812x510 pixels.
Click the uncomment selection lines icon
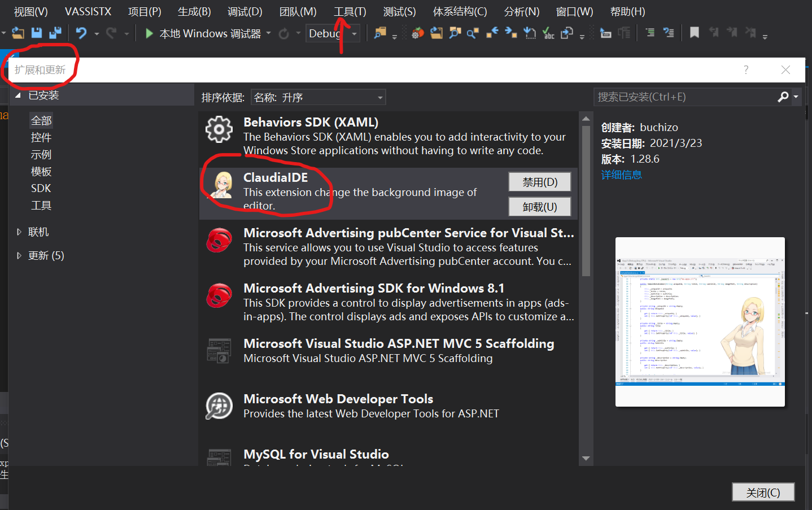669,33
